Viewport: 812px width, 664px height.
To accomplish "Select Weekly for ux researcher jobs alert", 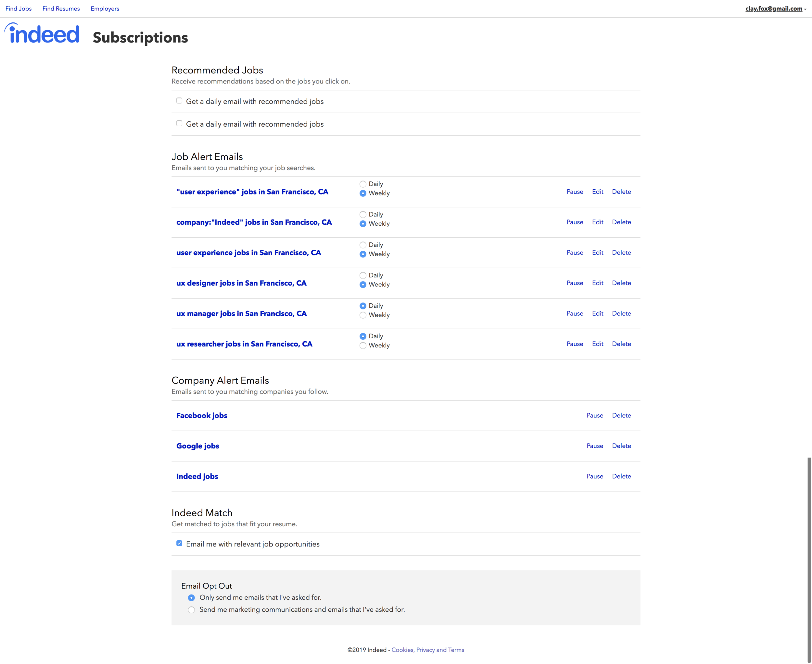I will click(x=363, y=345).
